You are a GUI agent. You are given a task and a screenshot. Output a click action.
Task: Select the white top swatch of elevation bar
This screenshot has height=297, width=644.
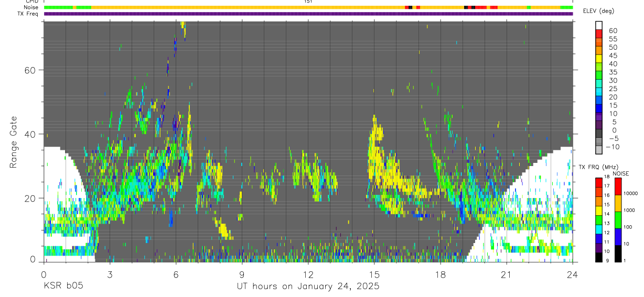(x=598, y=25)
